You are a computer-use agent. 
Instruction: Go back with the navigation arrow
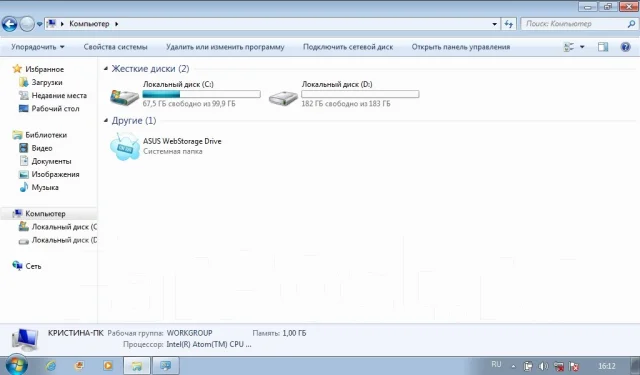[x=9, y=24]
